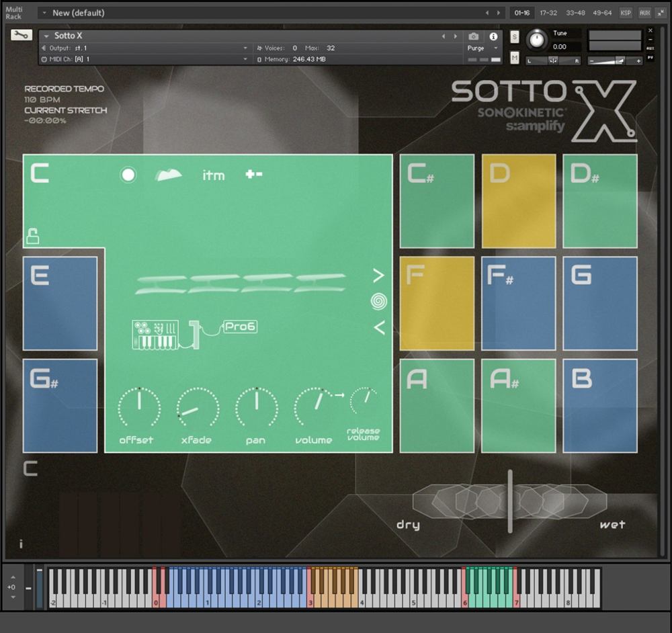
Task: Go to previous multi preset arrow
Action: (487, 13)
